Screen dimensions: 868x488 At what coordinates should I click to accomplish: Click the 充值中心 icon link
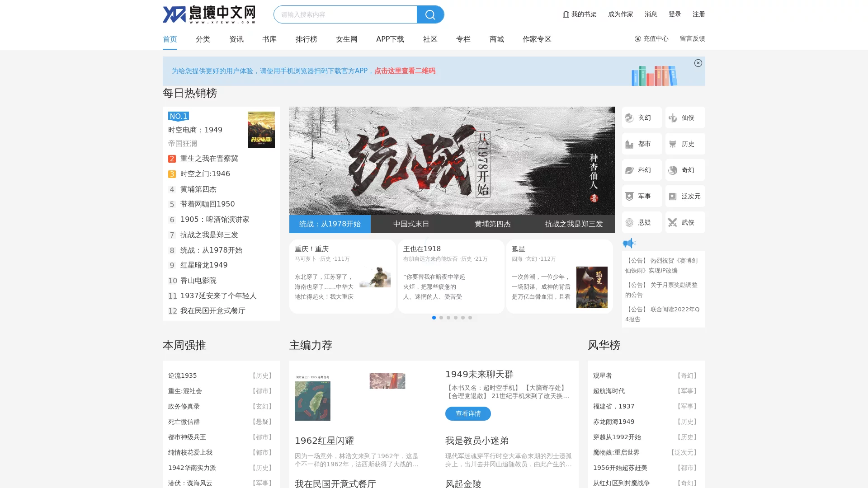click(651, 39)
